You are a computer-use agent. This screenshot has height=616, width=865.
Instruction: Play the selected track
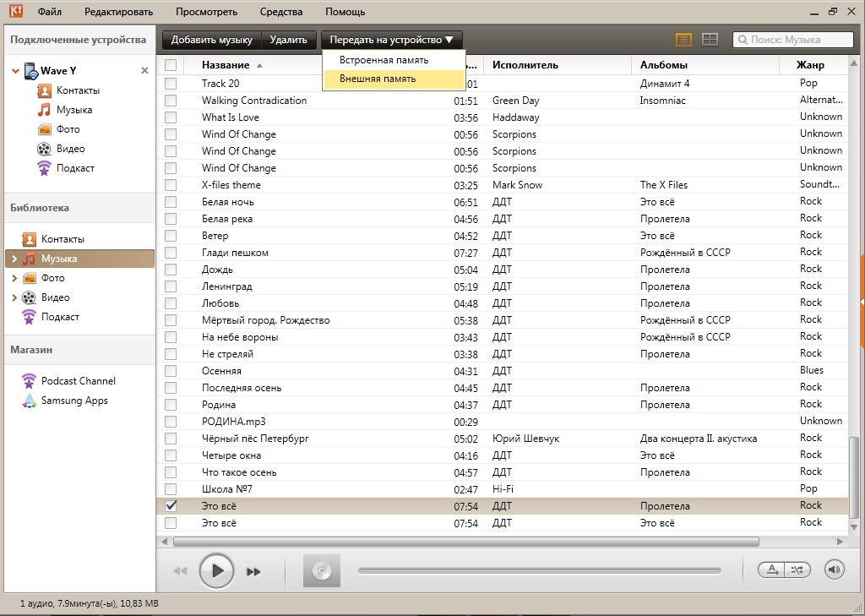click(x=217, y=570)
